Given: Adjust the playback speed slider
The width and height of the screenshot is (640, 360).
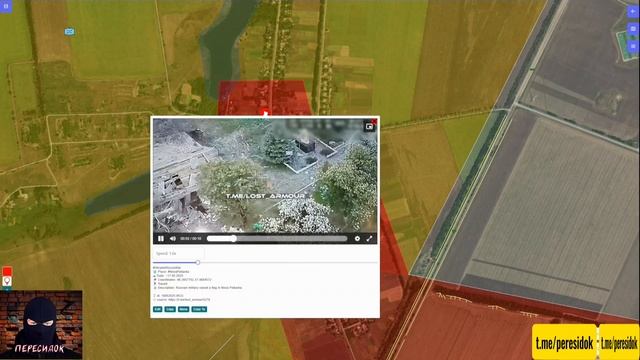Looking at the screenshot, I should (198, 262).
